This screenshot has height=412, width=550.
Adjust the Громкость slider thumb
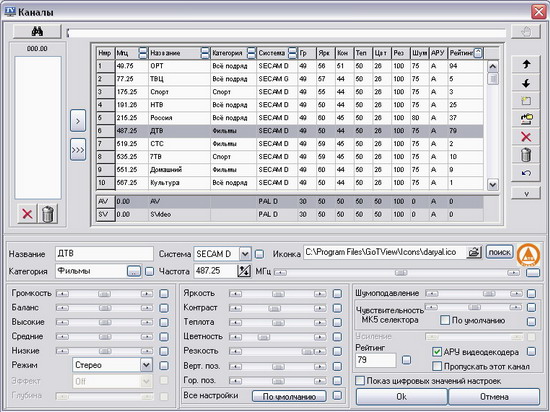(104, 294)
